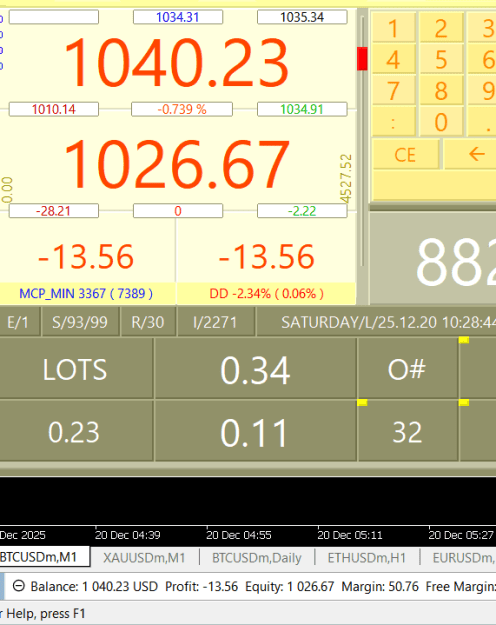
Task: Click keypad digit 0
Action: [x=441, y=122]
